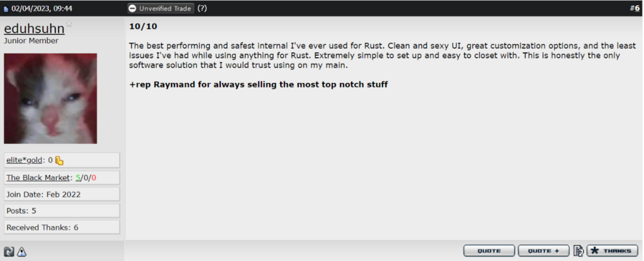Click the cat avatar image
Screen dimensions: 644x261
(x=50, y=98)
